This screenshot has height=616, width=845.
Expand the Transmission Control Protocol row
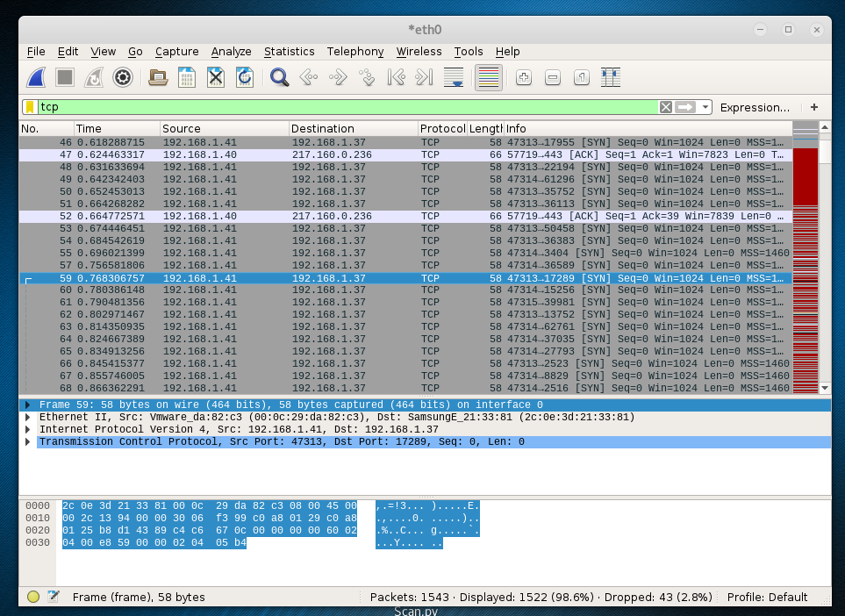point(28,441)
